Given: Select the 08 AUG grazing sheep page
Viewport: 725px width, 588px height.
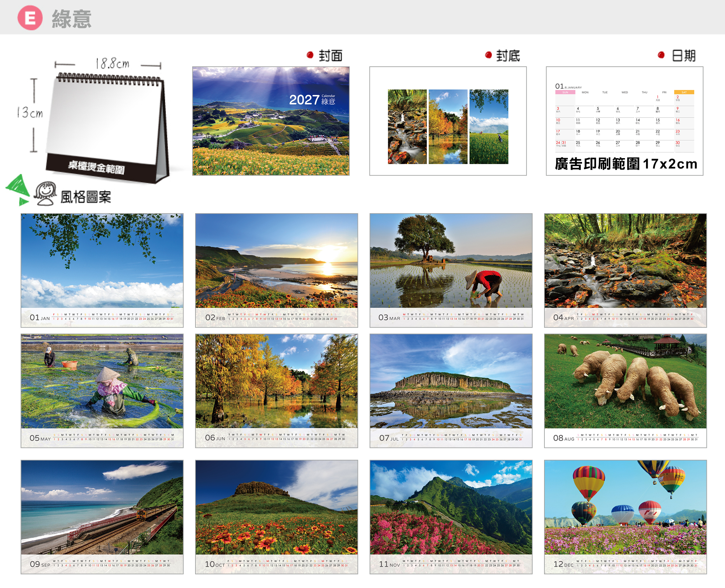Looking at the screenshot, I should (625, 391).
